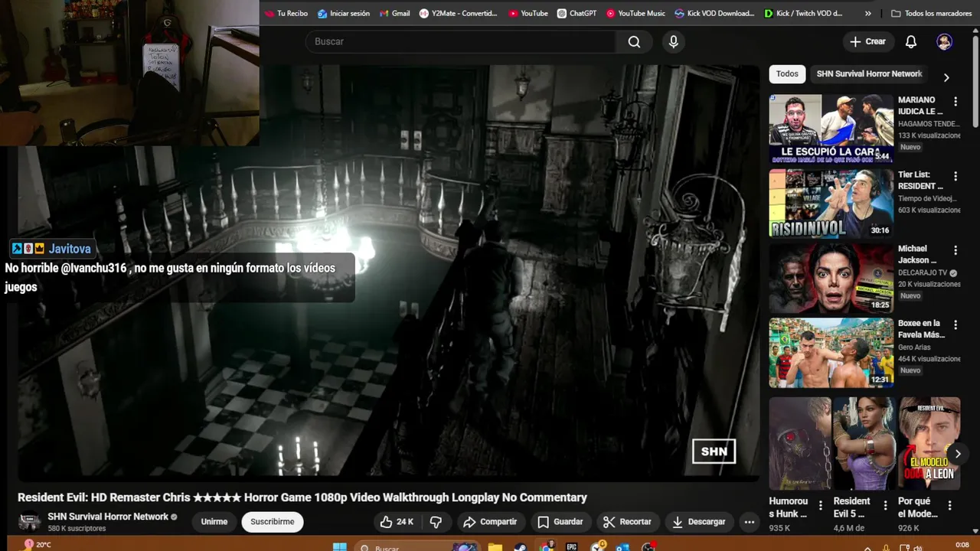This screenshot has width=980, height=551.
Task: Open options for Resident Evil 5 short
Action: coord(884,506)
